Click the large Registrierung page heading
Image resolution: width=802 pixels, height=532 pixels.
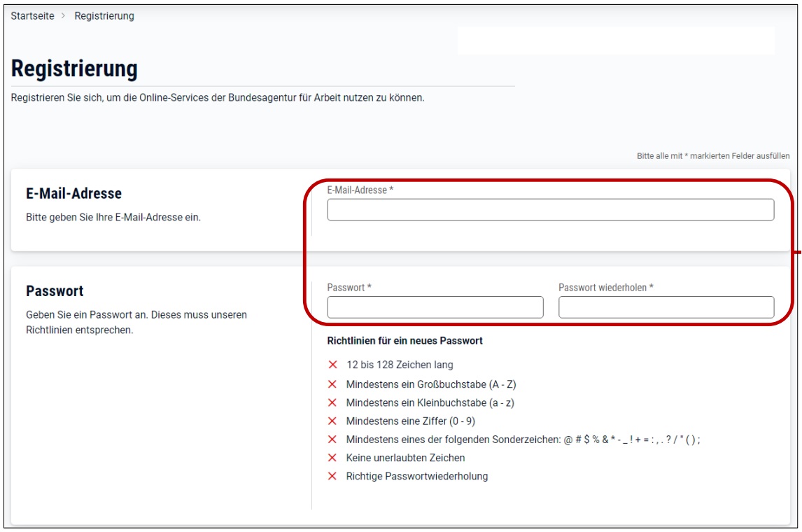[x=74, y=69]
